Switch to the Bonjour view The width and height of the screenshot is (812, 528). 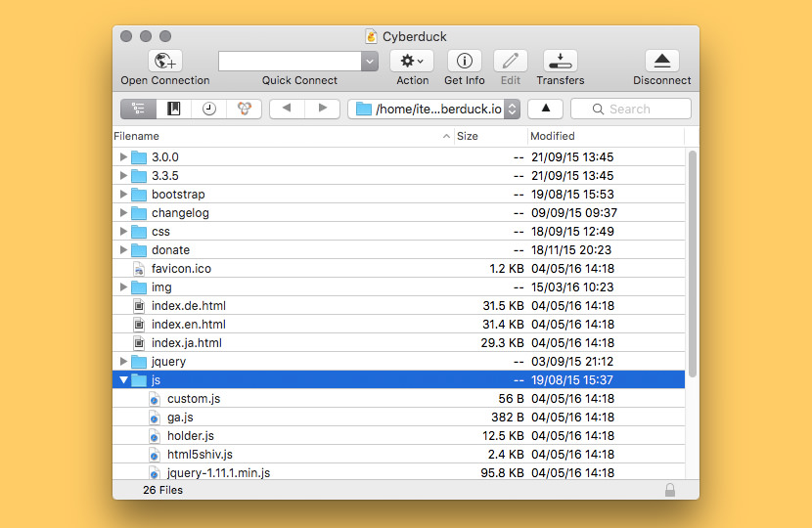(244, 109)
